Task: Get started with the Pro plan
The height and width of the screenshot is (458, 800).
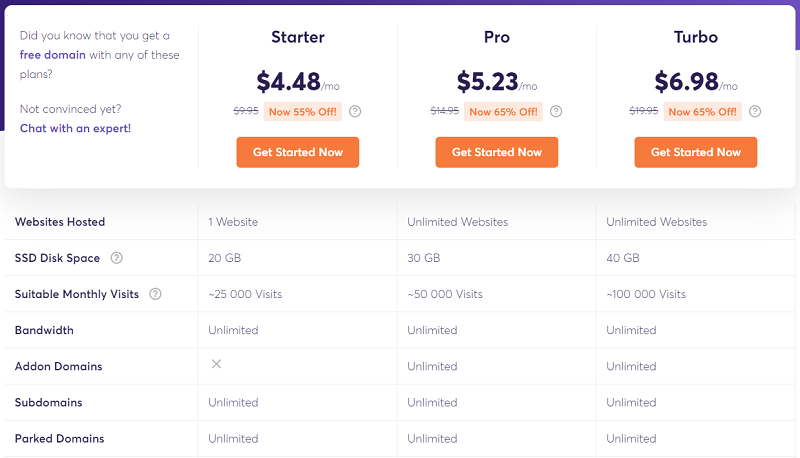Action: click(x=497, y=152)
